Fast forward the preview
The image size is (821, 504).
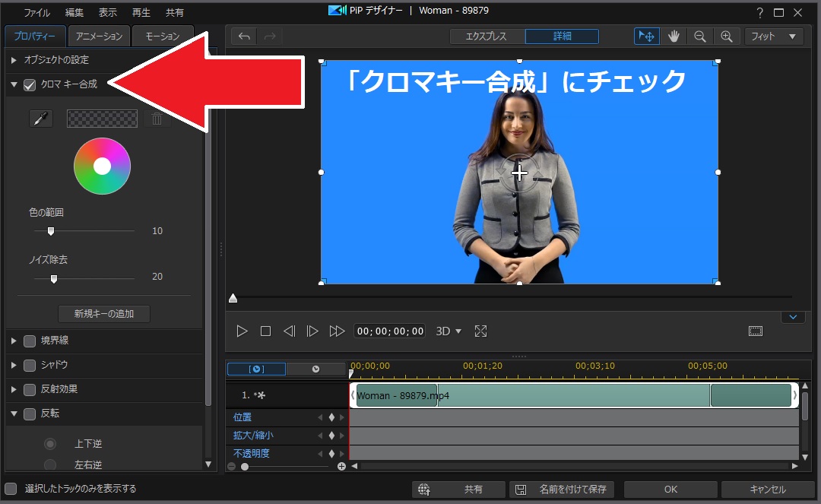[x=338, y=331]
